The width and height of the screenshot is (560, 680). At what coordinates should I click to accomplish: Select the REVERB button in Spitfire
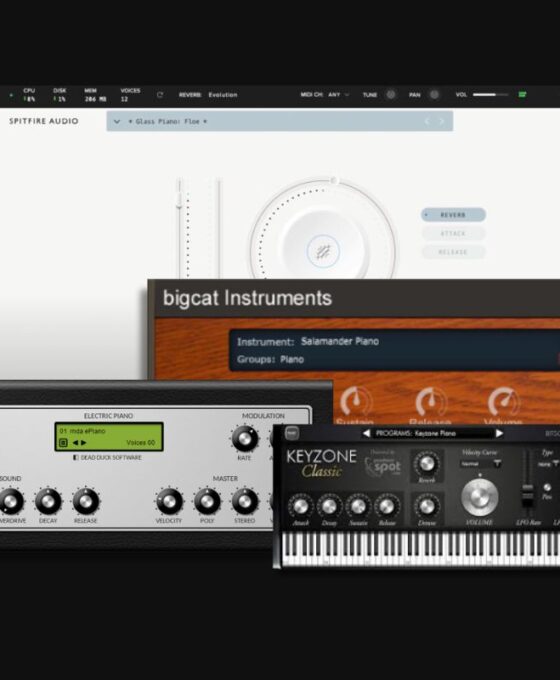(x=453, y=215)
